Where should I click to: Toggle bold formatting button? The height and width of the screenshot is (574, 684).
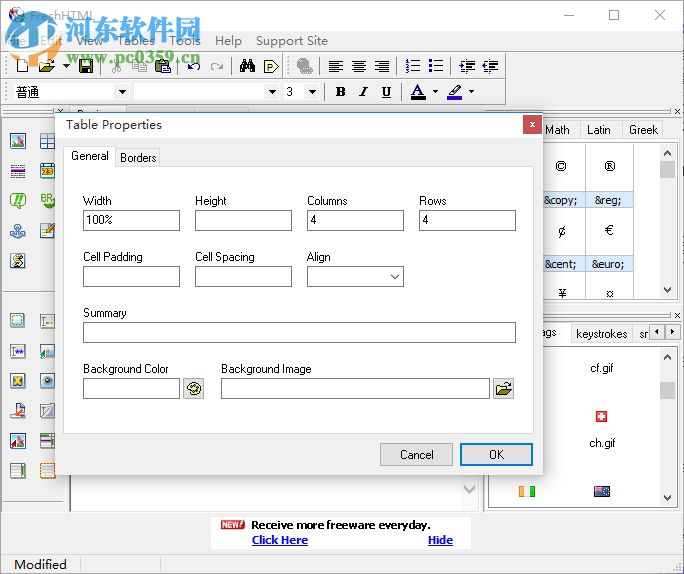340,92
